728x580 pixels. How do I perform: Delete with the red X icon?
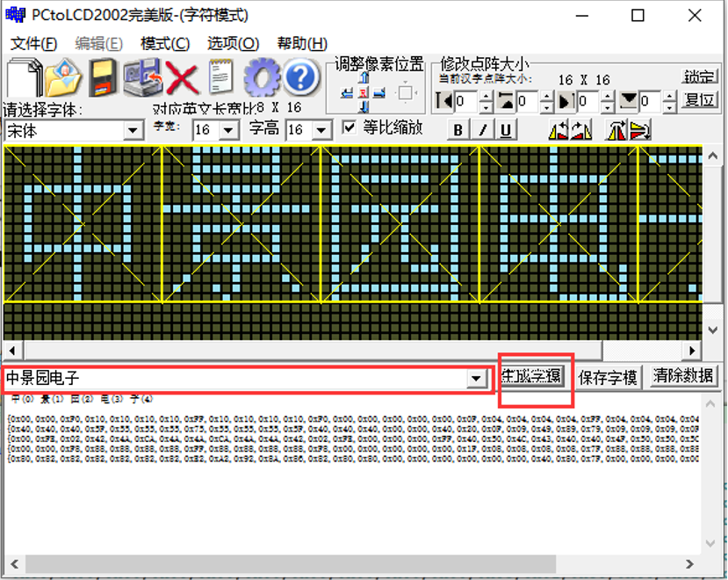[x=182, y=78]
